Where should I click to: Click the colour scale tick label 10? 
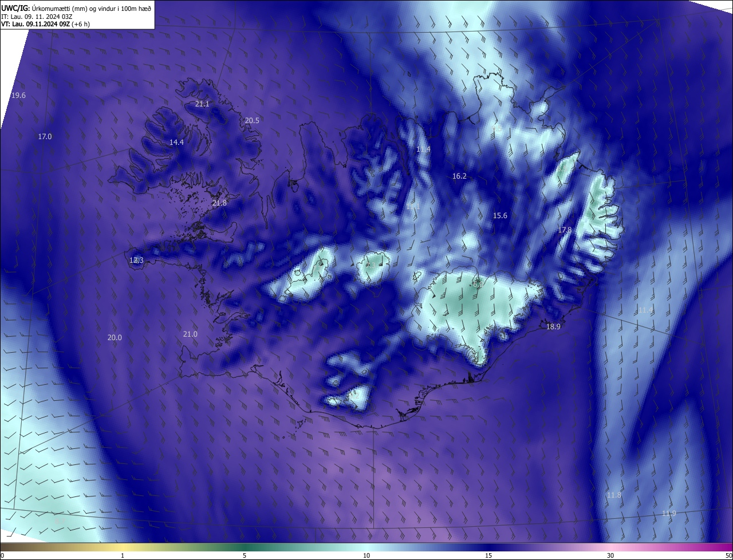coord(366,555)
